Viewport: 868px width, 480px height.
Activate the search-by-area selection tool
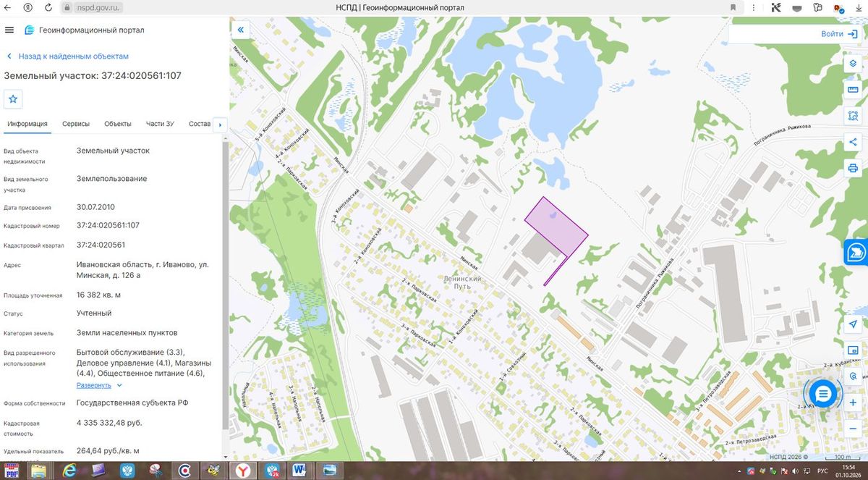pyautogui.click(x=853, y=116)
